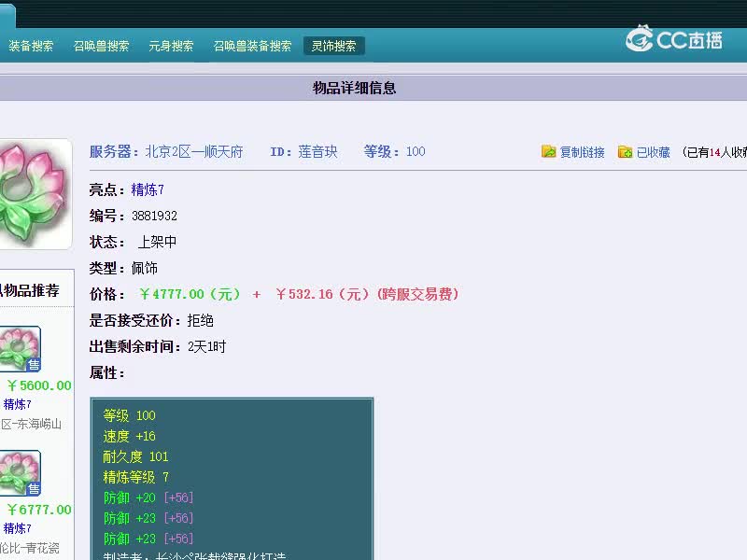Click the 上架中 status text
This screenshot has width=747, height=560.
pyautogui.click(x=157, y=242)
